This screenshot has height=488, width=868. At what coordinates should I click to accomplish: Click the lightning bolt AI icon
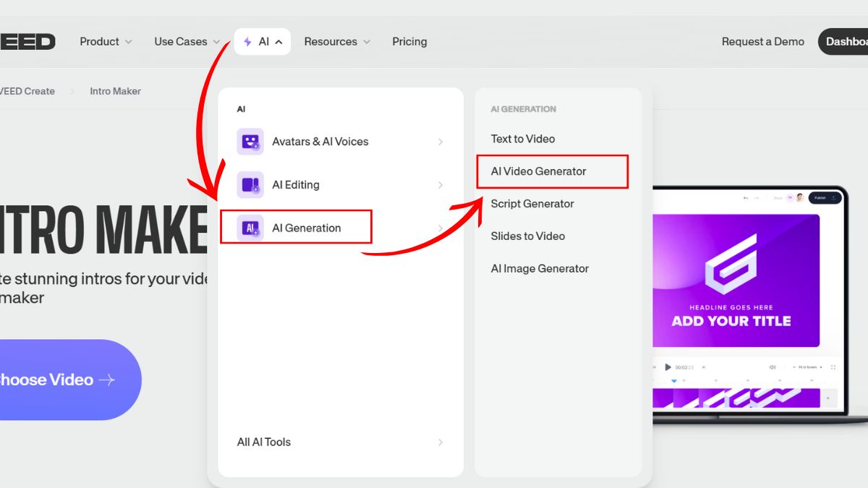coord(247,42)
